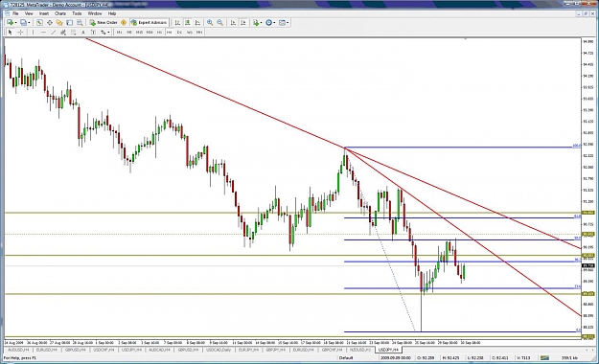Open the Help menu
The width and height of the screenshot is (599, 364).
point(112,13)
